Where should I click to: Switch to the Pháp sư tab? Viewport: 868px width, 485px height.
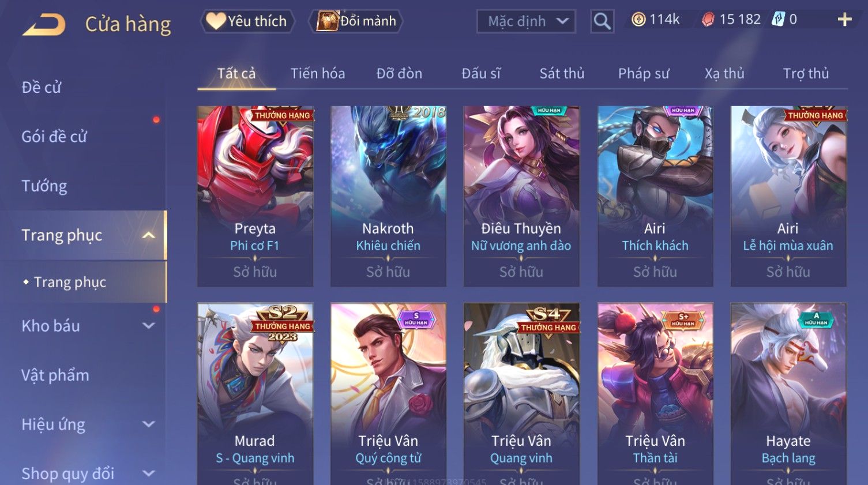[x=644, y=73]
